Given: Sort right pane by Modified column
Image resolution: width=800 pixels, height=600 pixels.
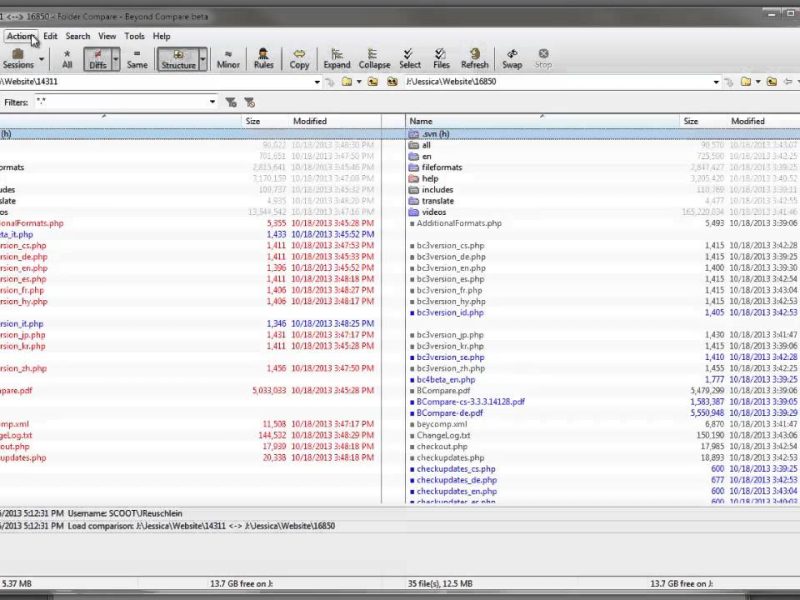Looking at the screenshot, I should (763, 121).
